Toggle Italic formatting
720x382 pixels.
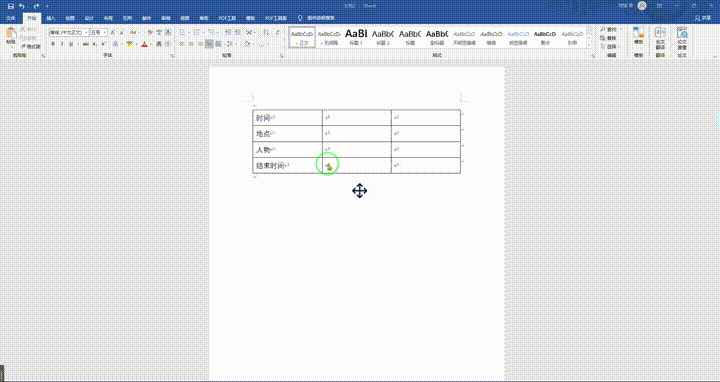point(62,44)
